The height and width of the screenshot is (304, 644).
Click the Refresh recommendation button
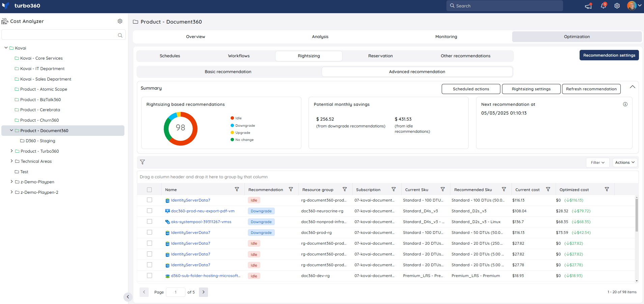click(591, 89)
